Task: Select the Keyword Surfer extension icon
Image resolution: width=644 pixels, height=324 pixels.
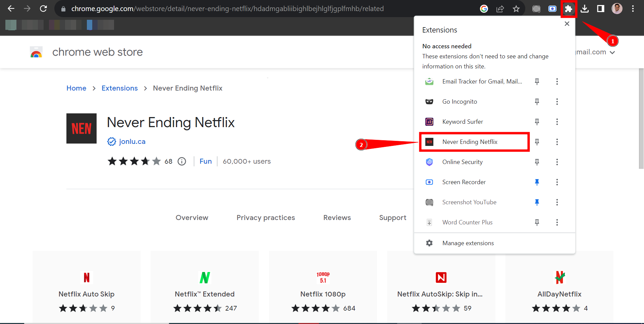Action: pyautogui.click(x=429, y=121)
